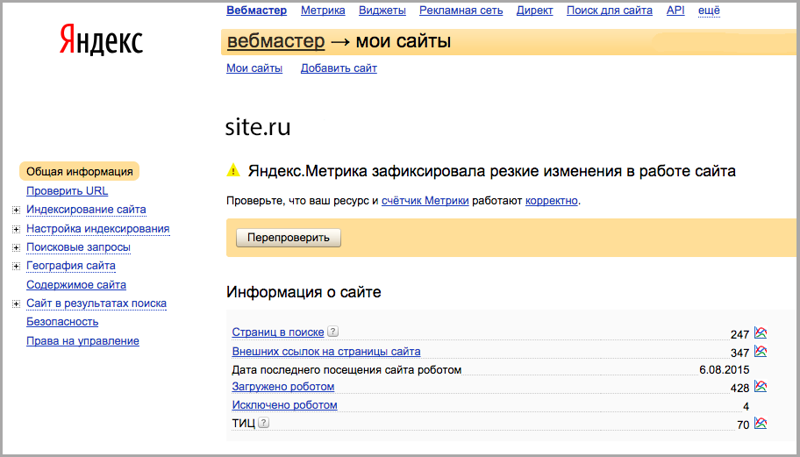Open the Мои сайты link

pos(254,68)
